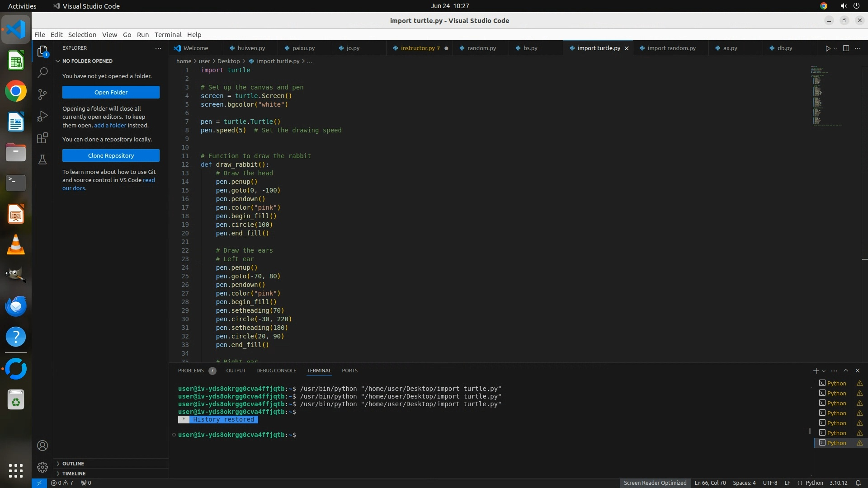Viewport: 868px width, 488px height.
Task: Expand the OUTLINE section
Action: click(73, 464)
